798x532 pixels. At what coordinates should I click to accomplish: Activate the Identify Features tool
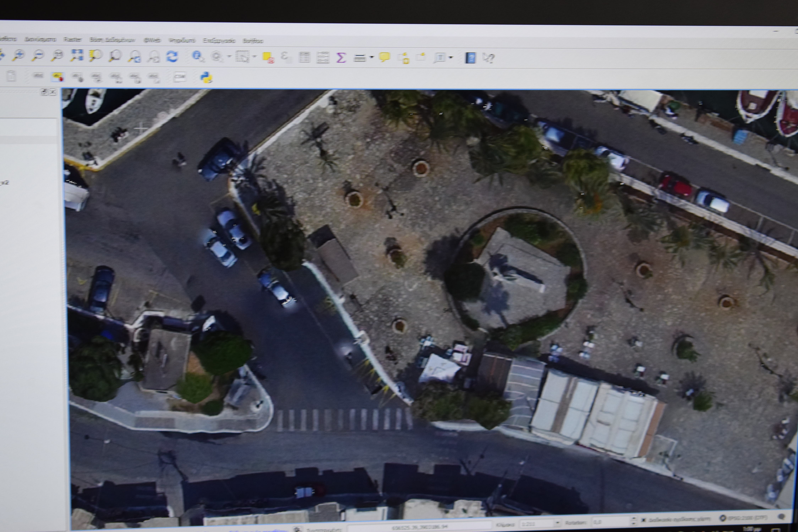(x=198, y=56)
